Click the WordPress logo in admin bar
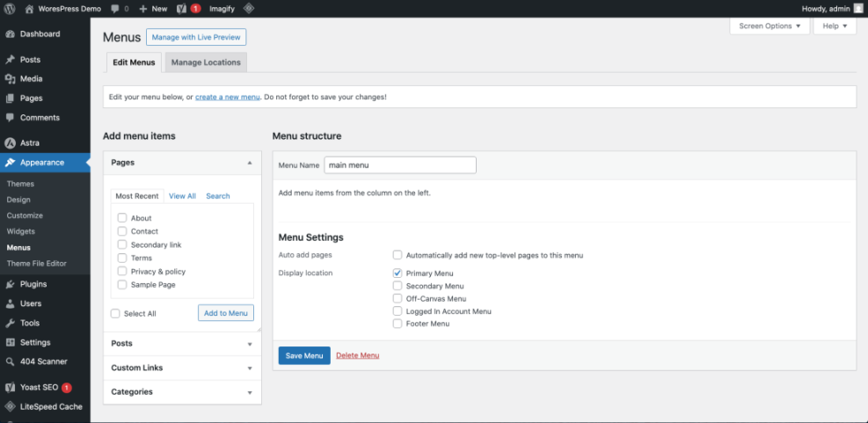Viewport: 868px width, 423px height. point(10,8)
